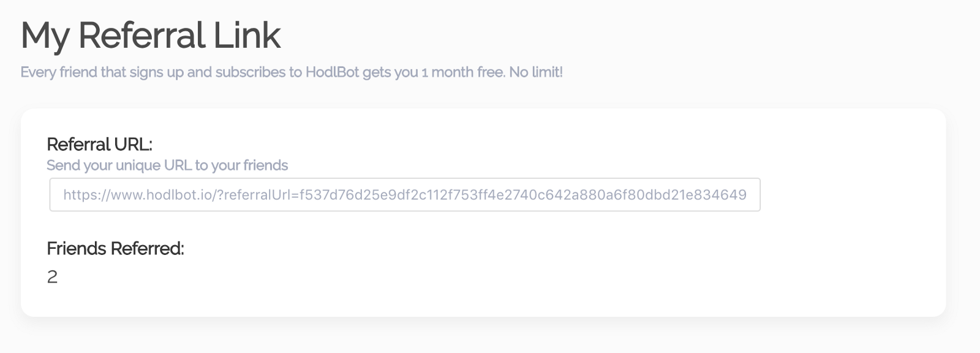Click the word "friends" in the hint text
The image size is (980, 353).
click(x=265, y=165)
